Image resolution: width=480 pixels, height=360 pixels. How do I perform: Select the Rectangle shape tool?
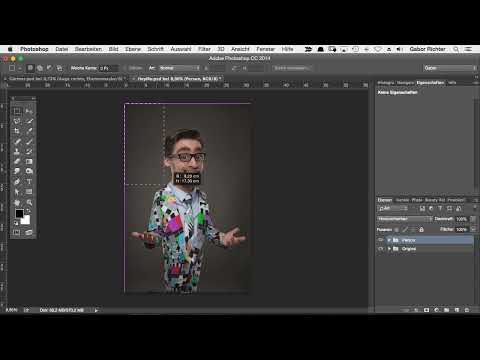[29, 192]
